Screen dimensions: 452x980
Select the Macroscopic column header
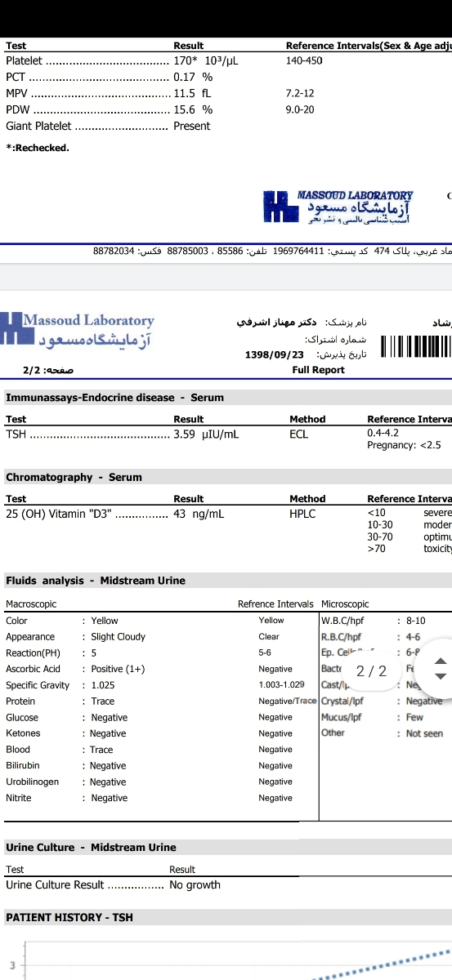(x=31, y=604)
